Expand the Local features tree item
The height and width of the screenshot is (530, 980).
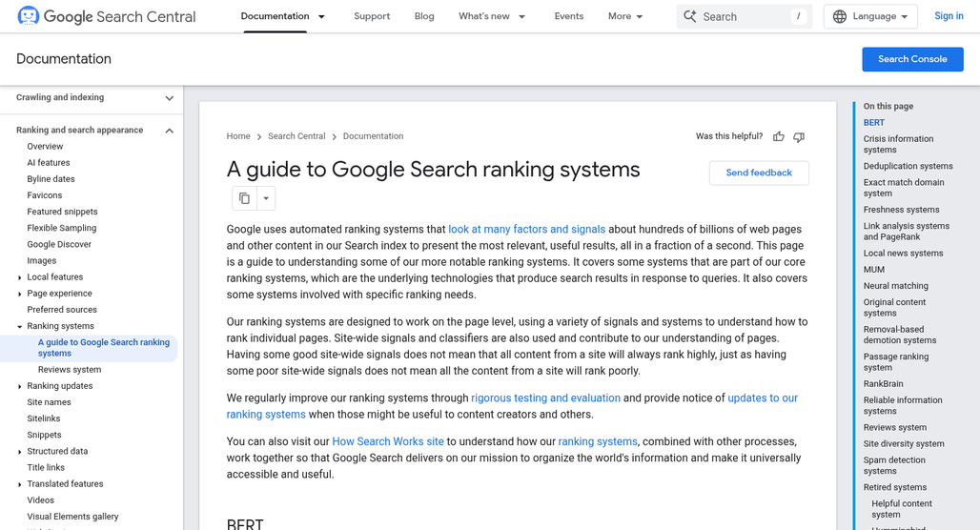pos(19,277)
